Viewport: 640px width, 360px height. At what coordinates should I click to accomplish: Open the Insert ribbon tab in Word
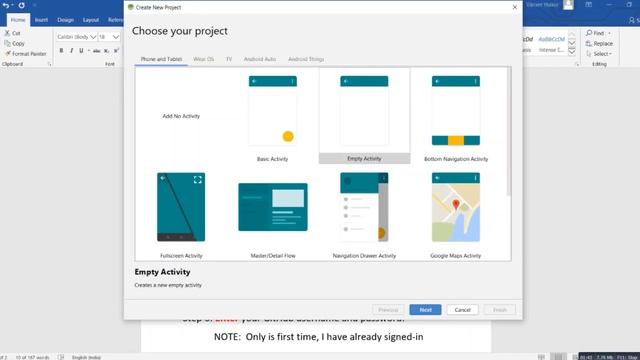pos(41,20)
